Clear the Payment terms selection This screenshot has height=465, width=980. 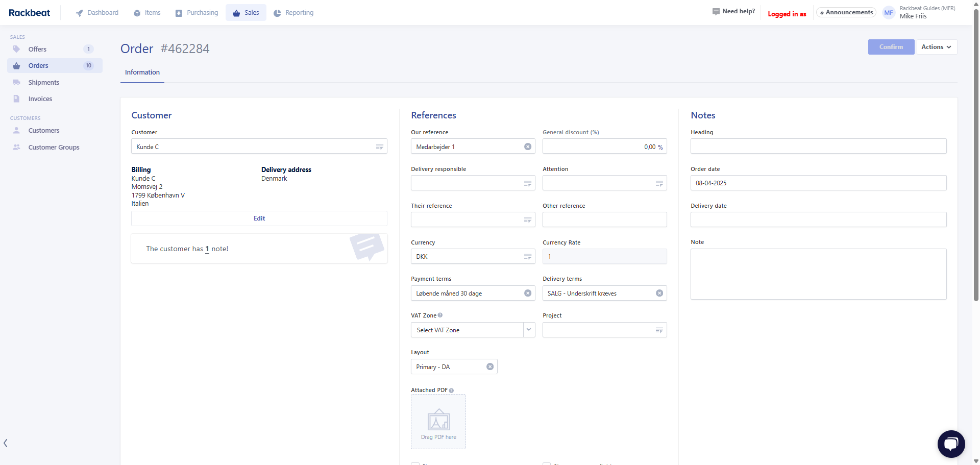pos(528,293)
